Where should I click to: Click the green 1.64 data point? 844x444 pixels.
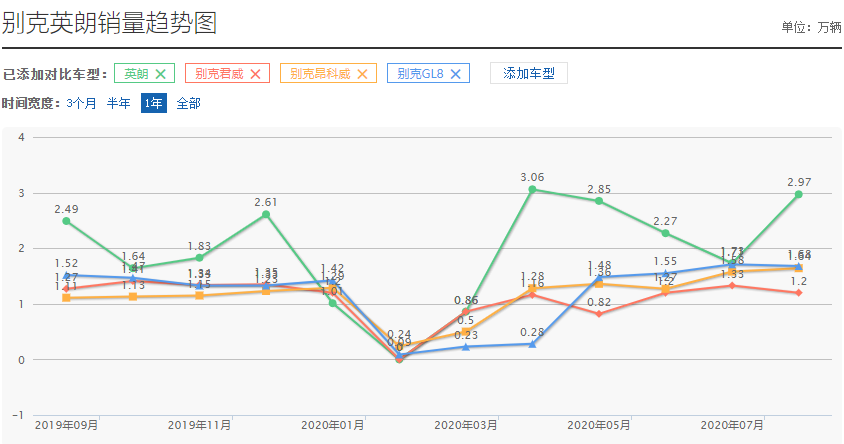133,269
